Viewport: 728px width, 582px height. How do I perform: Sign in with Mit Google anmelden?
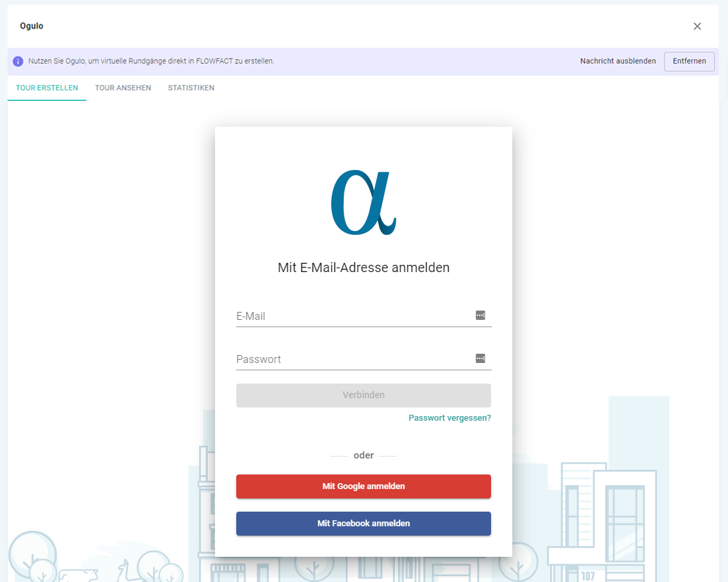coord(364,486)
